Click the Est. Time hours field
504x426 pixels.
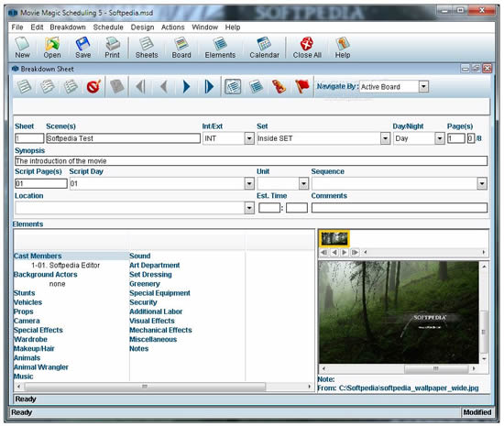coord(269,208)
